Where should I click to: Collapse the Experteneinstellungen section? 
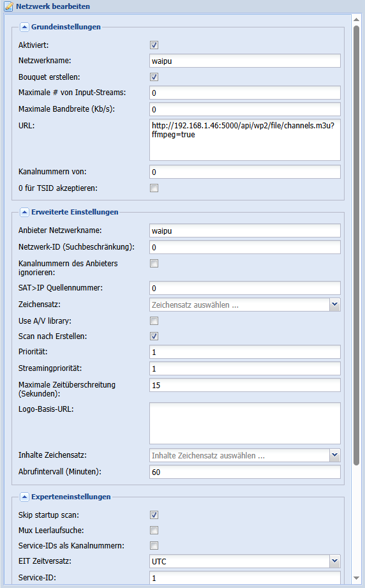[x=24, y=497]
